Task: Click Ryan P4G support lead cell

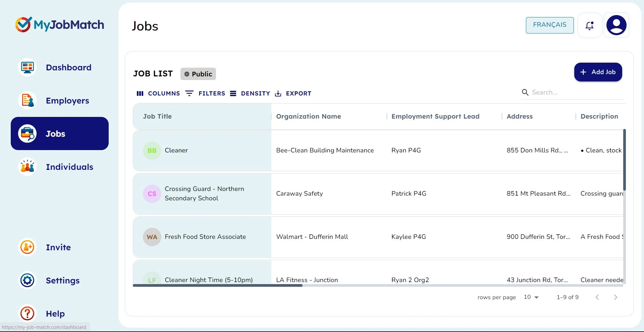Action: coord(406,150)
